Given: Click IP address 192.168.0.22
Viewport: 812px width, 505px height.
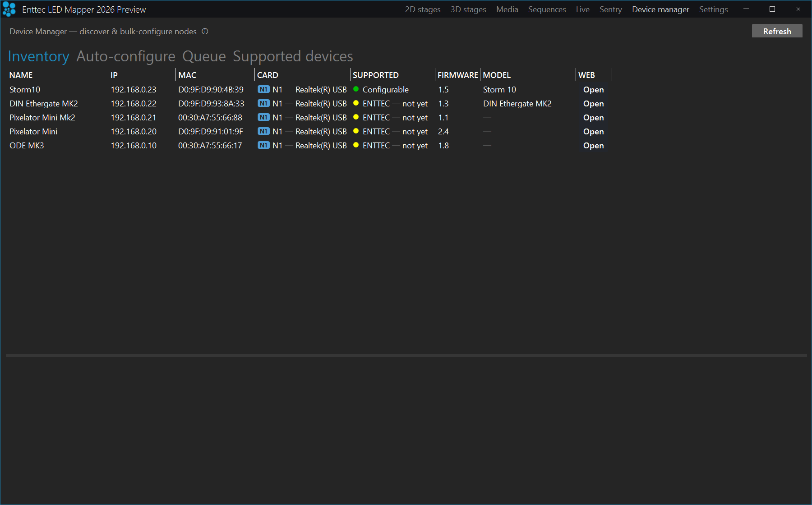Looking at the screenshot, I should tap(134, 104).
